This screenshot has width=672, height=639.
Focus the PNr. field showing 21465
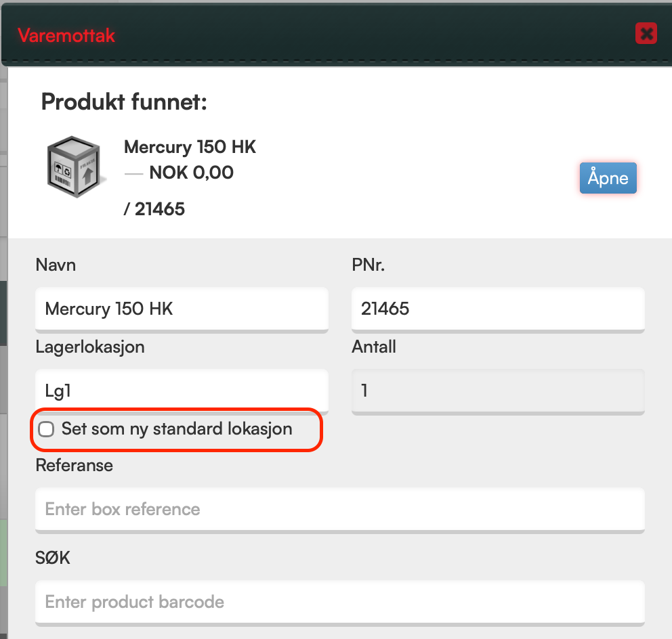click(x=498, y=309)
